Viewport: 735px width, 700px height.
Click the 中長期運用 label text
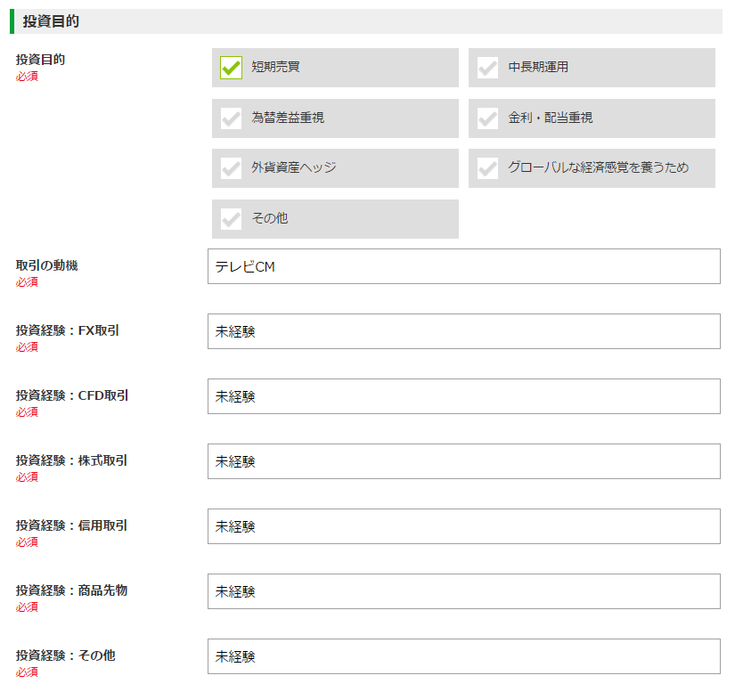538,67
